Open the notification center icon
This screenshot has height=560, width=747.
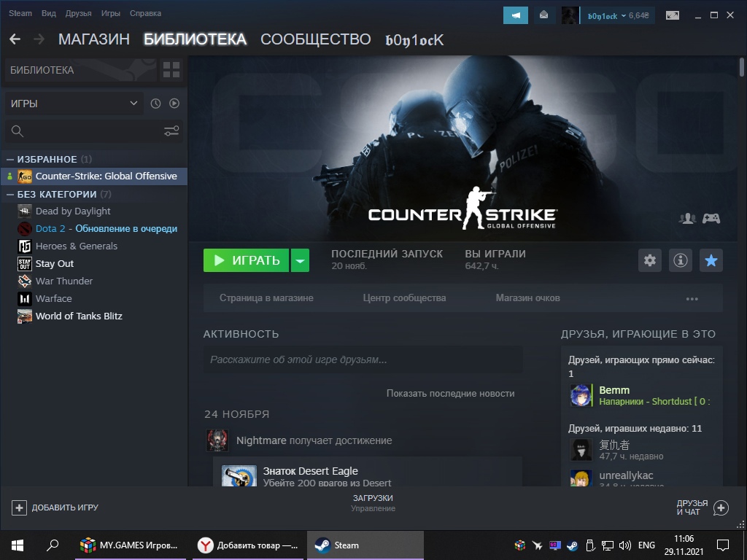coord(723,545)
